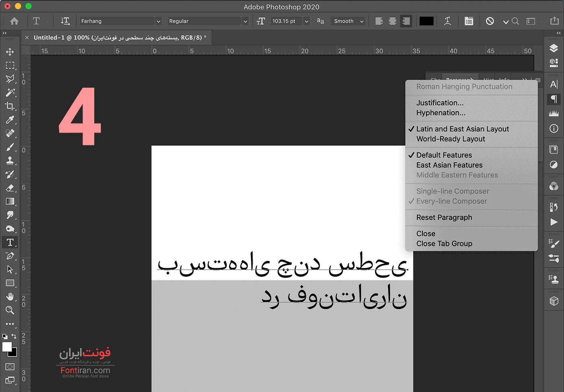564x392 pixels.
Task: Toggle Latin and East Asian Layout
Action: pos(462,129)
